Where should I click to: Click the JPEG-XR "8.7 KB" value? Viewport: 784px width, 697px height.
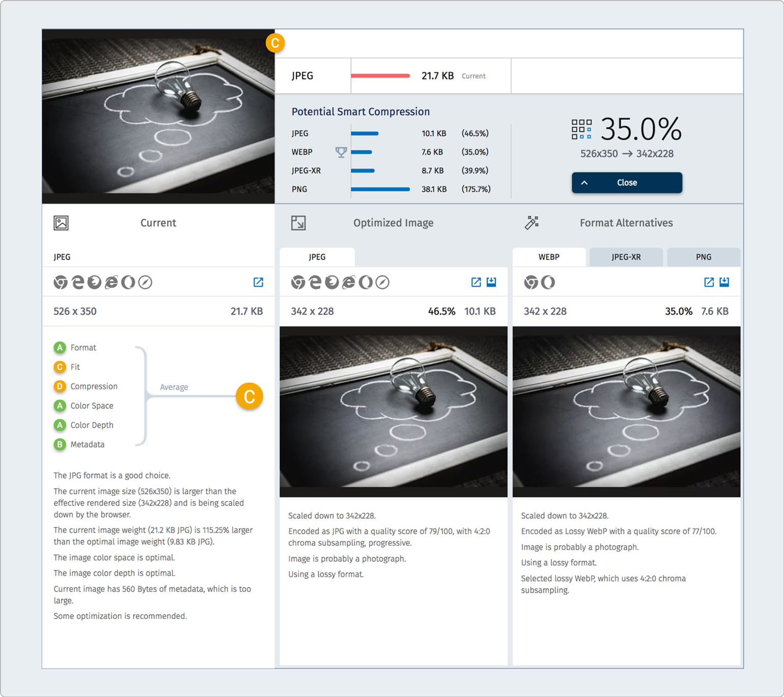tap(433, 171)
